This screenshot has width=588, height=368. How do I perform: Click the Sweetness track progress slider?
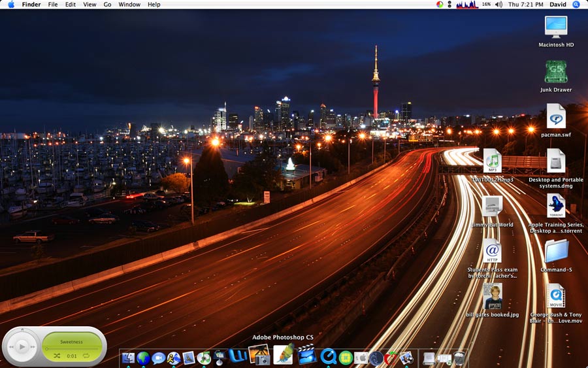(72, 348)
